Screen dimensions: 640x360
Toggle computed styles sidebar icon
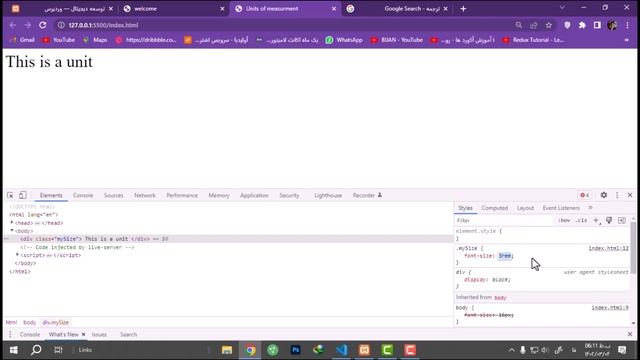click(622, 220)
